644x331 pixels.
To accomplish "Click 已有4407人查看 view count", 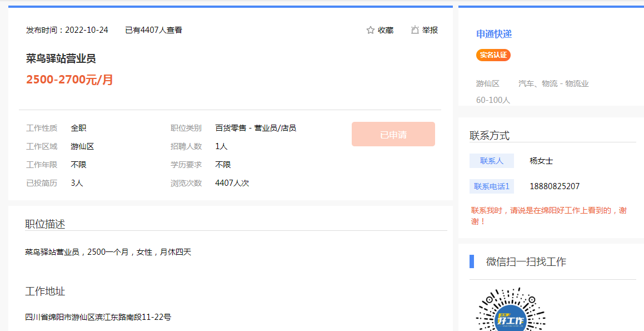I will click(153, 30).
